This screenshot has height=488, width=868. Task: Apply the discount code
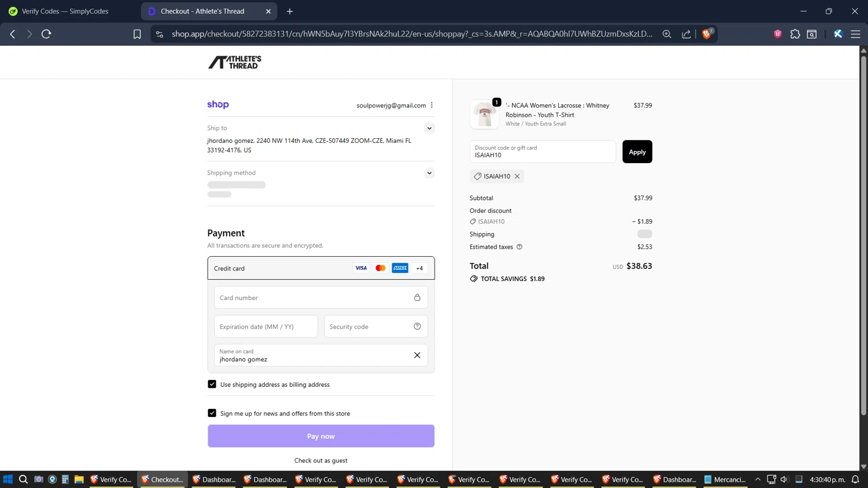coord(637,151)
